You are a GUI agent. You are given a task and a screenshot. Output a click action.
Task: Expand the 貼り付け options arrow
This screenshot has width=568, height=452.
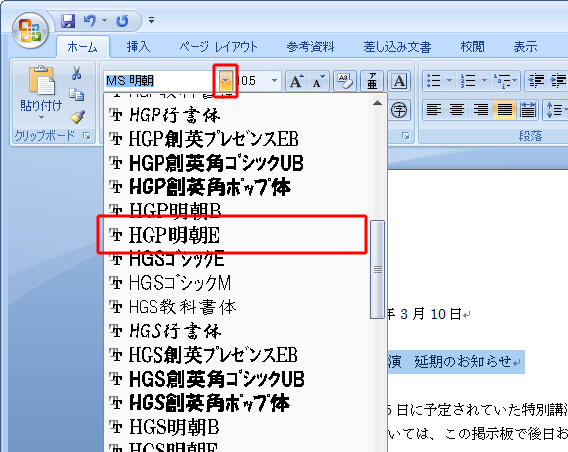(41, 117)
